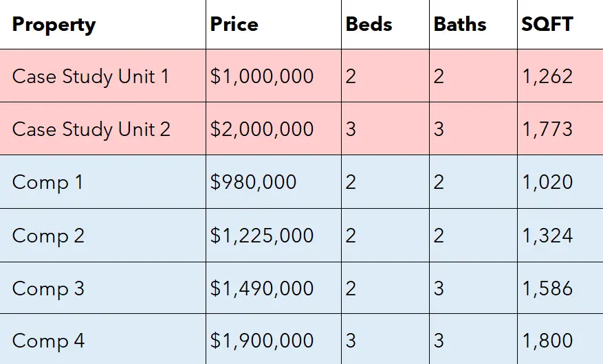Click the Comp 2 property cell
This screenshot has height=364, width=603.
48,236
